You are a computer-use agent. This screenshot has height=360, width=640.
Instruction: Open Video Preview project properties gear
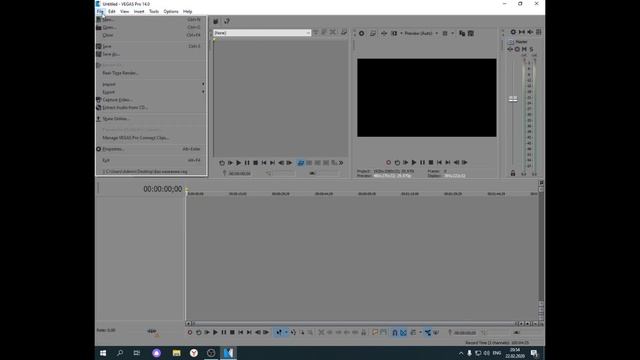pos(362,33)
